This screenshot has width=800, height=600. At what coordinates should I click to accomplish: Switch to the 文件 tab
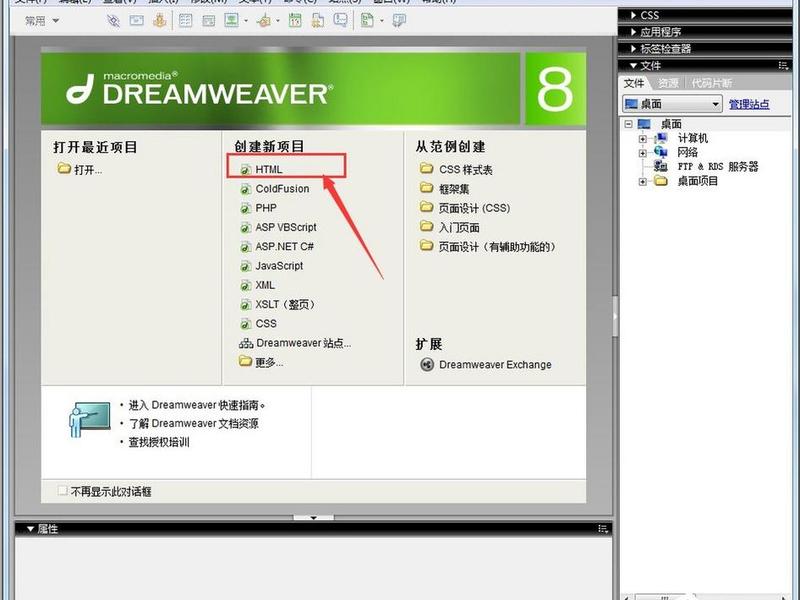coord(634,83)
